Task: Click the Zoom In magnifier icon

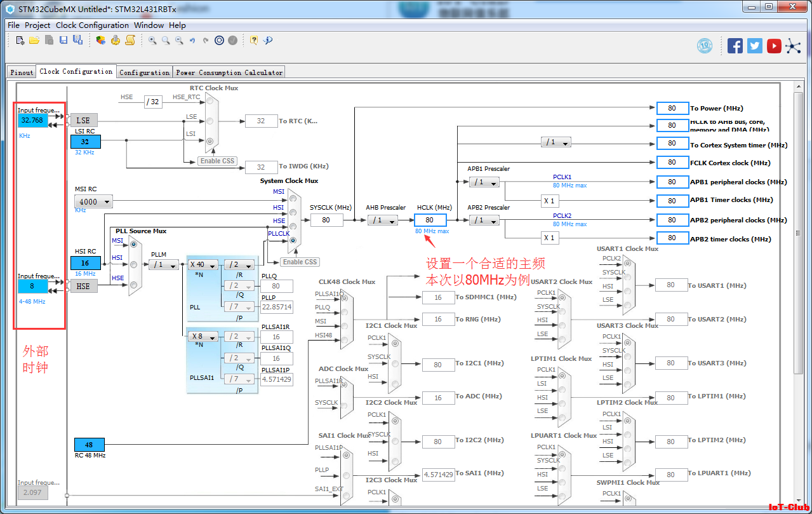Action: pos(152,40)
